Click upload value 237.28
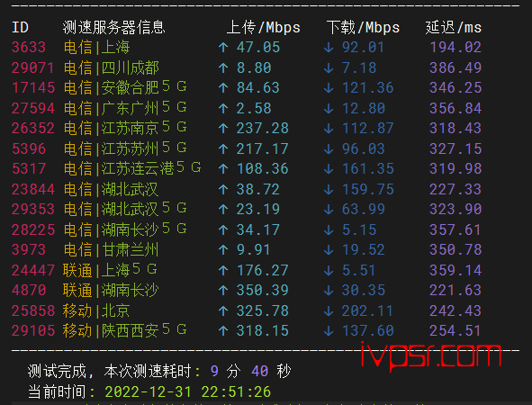This screenshot has width=532, height=405. pyautogui.click(x=263, y=128)
